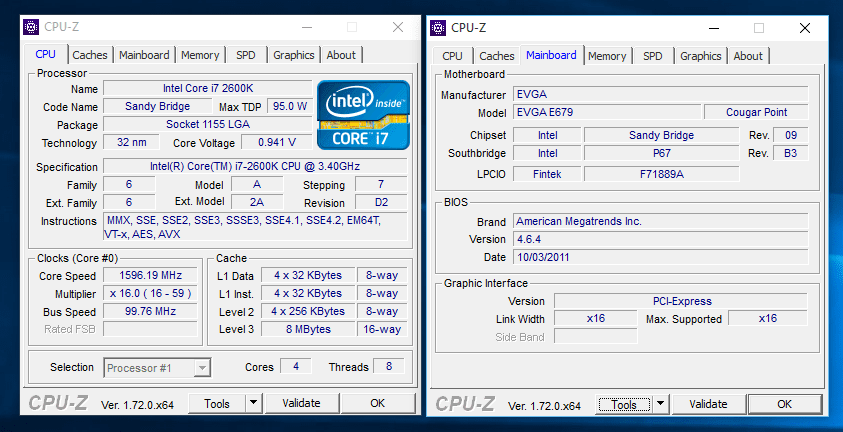The image size is (843, 432).
Task: Click the empty Rated FSB field
Action: 150,329
